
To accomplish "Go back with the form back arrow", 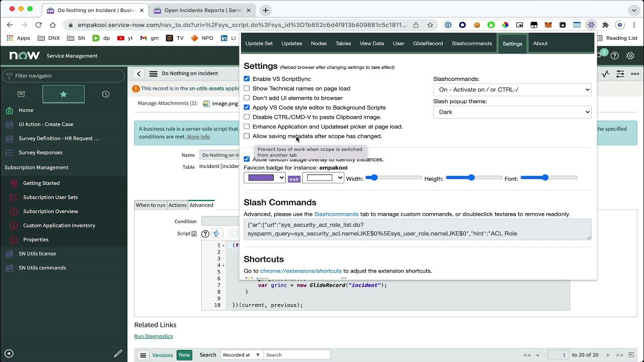I will coord(138,73).
